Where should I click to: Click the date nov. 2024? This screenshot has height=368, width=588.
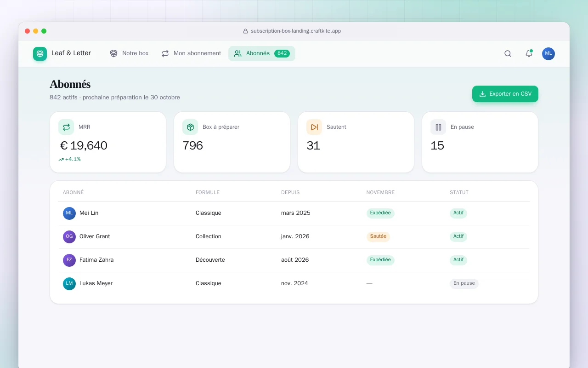(x=294, y=283)
